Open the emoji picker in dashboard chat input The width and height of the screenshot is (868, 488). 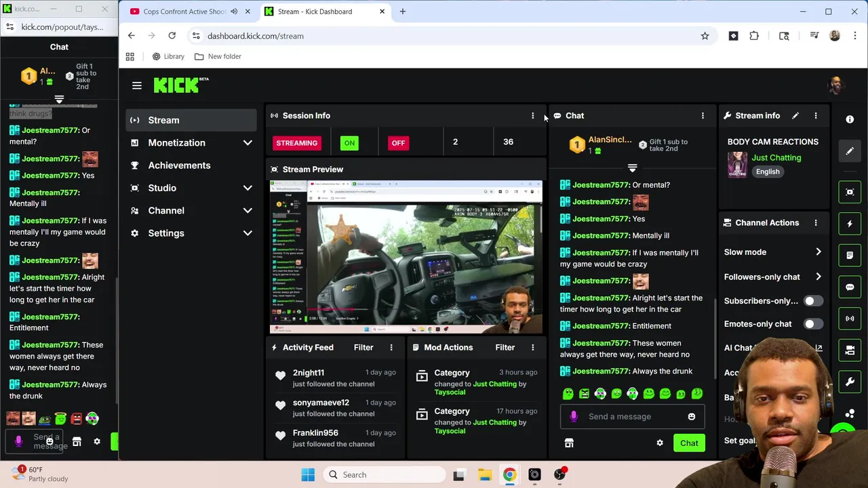[x=692, y=417]
